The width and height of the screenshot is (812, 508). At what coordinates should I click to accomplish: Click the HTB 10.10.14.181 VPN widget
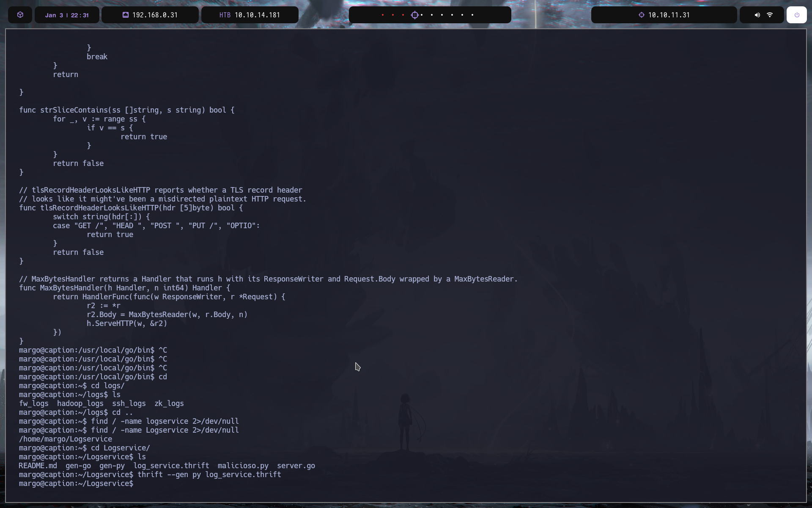(x=250, y=15)
